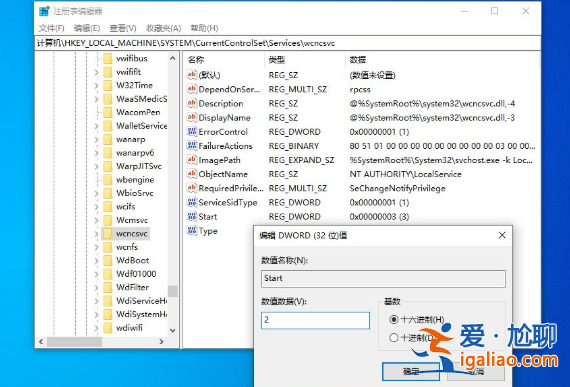The height and width of the screenshot is (387, 570).
Task: Click the tree horizontal scrollbar thumb
Action: click(75, 342)
